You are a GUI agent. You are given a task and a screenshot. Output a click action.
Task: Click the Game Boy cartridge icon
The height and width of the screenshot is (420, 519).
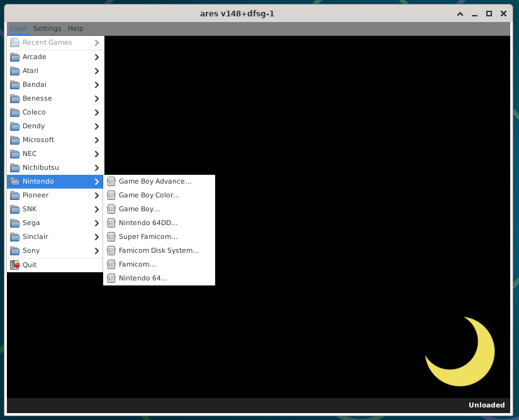(x=111, y=209)
